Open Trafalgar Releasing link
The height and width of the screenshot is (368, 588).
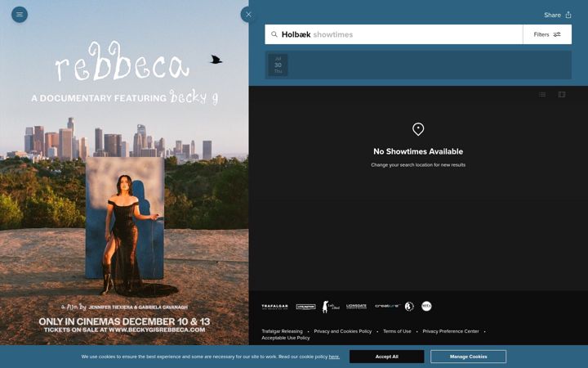(282, 331)
